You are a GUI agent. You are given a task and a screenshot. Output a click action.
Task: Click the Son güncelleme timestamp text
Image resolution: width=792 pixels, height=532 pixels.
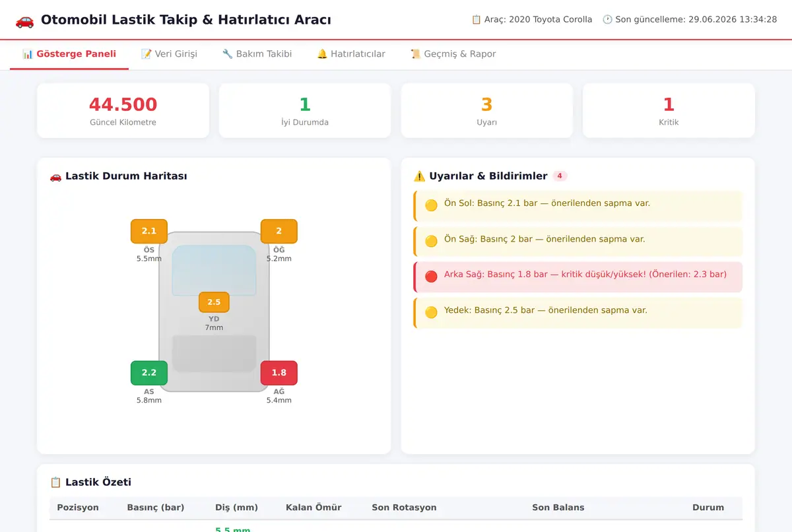[696, 20]
